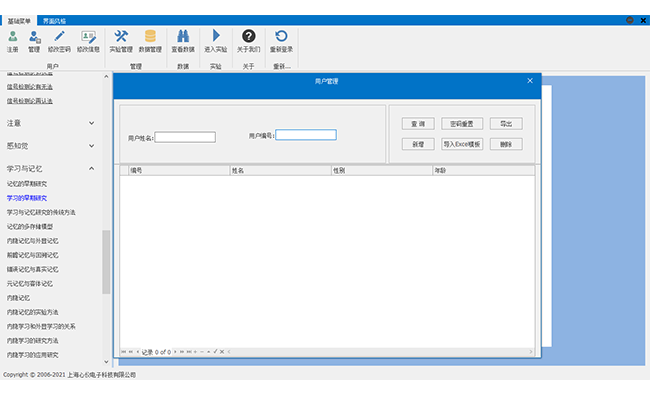650x395 pixels.
Task: Expand the 注意 sidebar section
Action: click(x=50, y=123)
